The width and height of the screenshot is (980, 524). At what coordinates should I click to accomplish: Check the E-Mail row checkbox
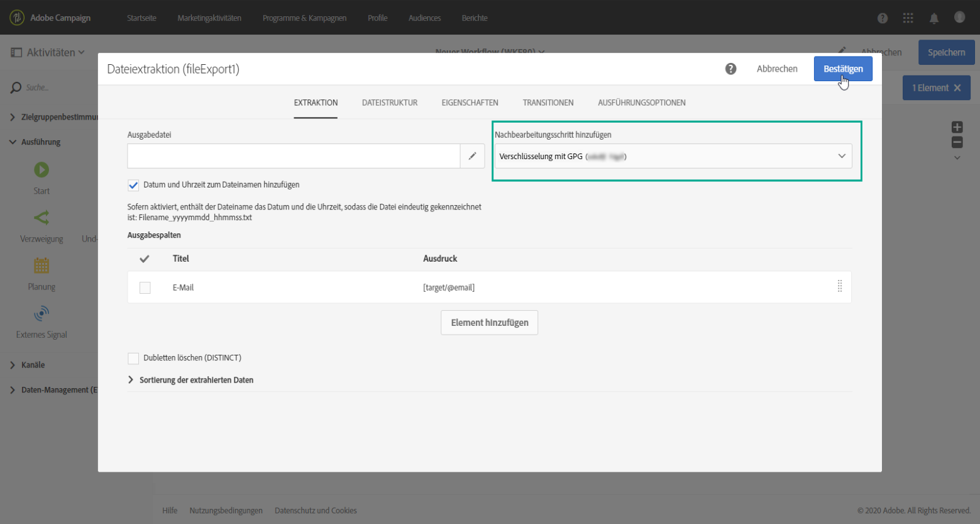click(x=145, y=287)
